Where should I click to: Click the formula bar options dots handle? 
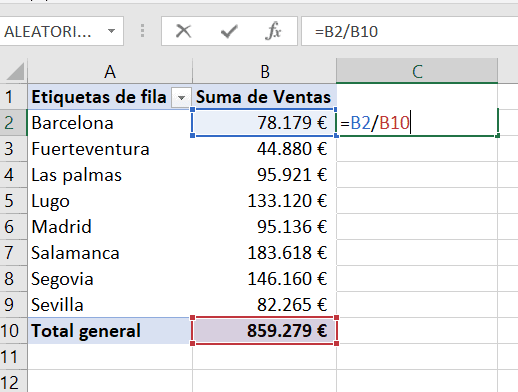142,31
